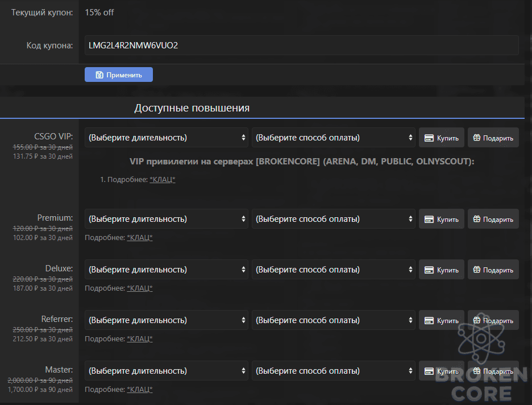Screen dimensions: 532x405
Task: Click the gift icon in Referrer Подарить
Action: [477, 320]
